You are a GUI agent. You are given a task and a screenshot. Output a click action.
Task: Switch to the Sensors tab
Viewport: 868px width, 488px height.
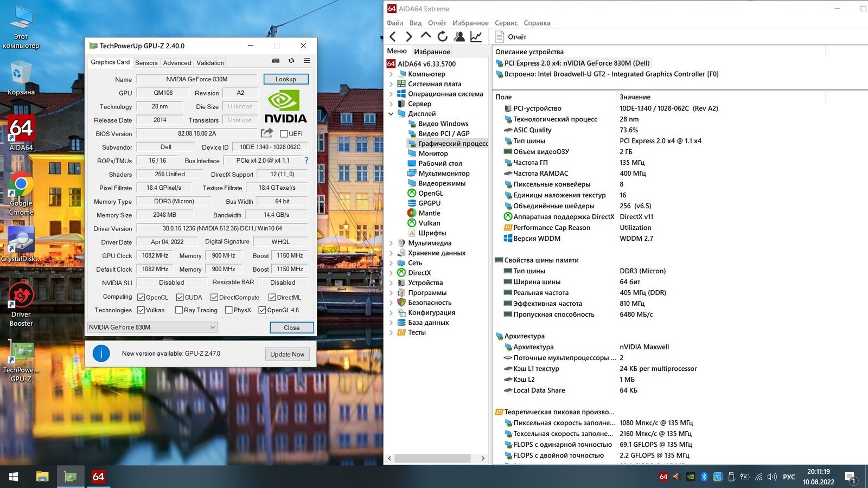coord(146,63)
